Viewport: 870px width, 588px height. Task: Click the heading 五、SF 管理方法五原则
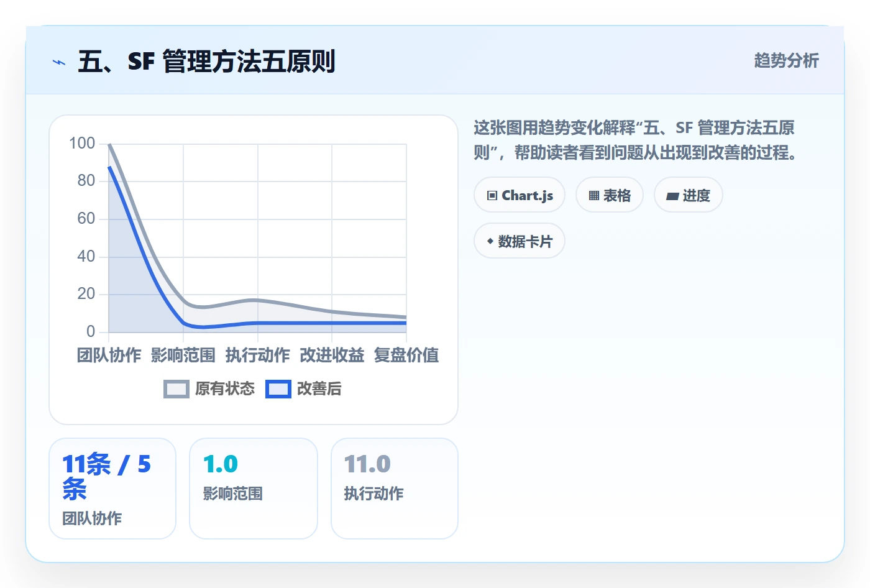pos(206,62)
